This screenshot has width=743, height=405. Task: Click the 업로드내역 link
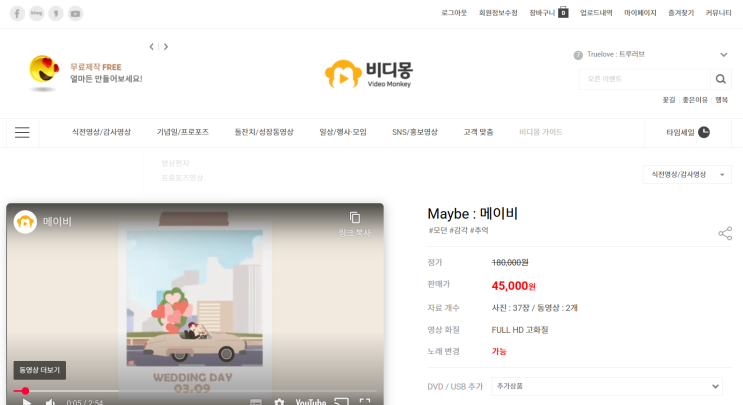coord(596,13)
